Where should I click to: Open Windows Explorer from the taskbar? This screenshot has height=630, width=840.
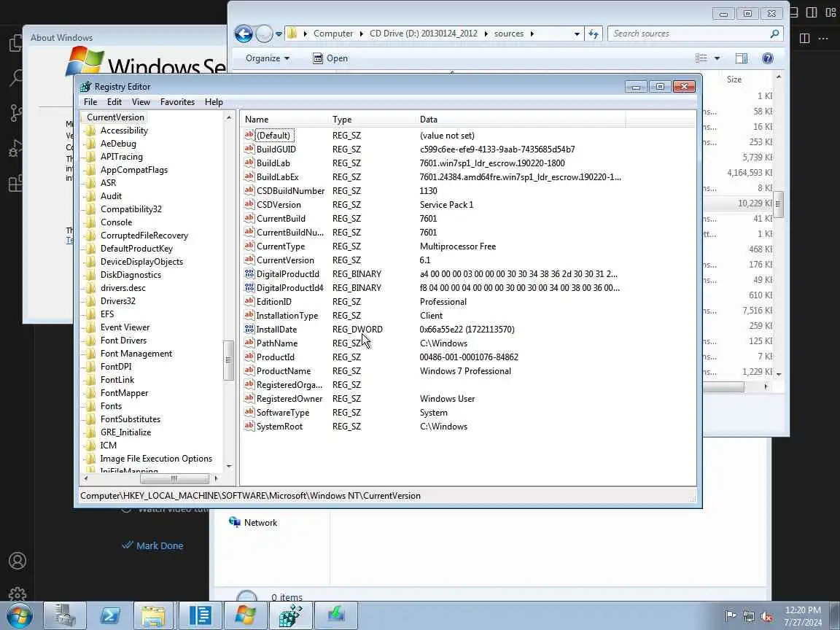[x=153, y=615]
